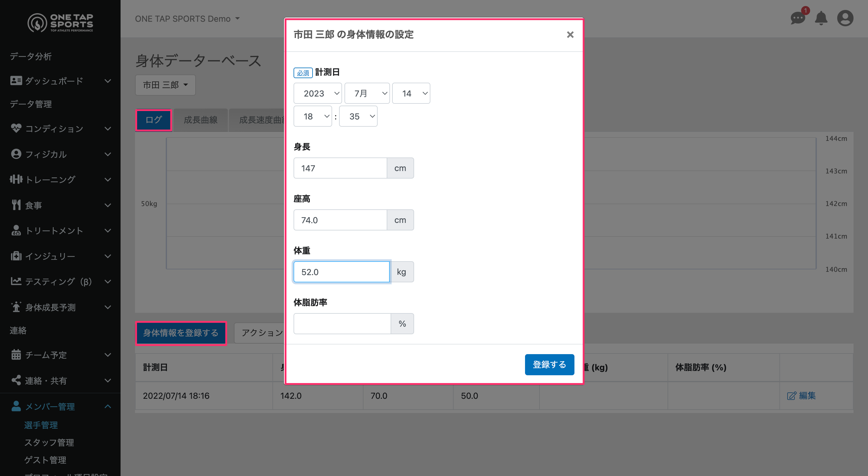Open the month dropdown showing 7月

[367, 93]
